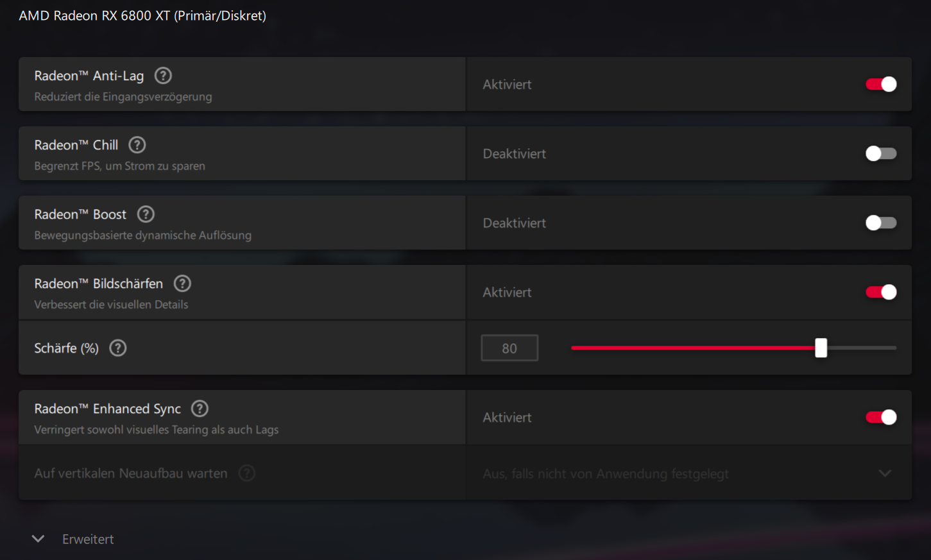Viewport: 931px width, 560px height.
Task: Disable the Radeon Anti-Lag toggle
Action: [x=881, y=84]
